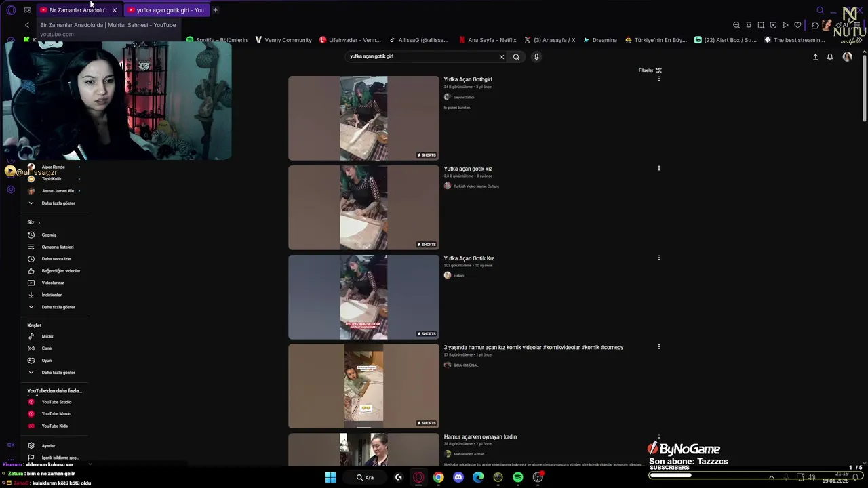Screen dimensions: 868x488
Task: Expand the Siz section chevron
Action: pyautogui.click(x=39, y=223)
